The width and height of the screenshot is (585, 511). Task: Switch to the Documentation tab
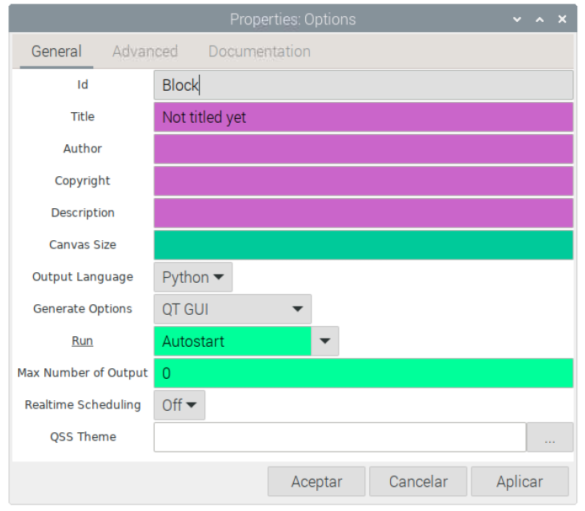259,51
